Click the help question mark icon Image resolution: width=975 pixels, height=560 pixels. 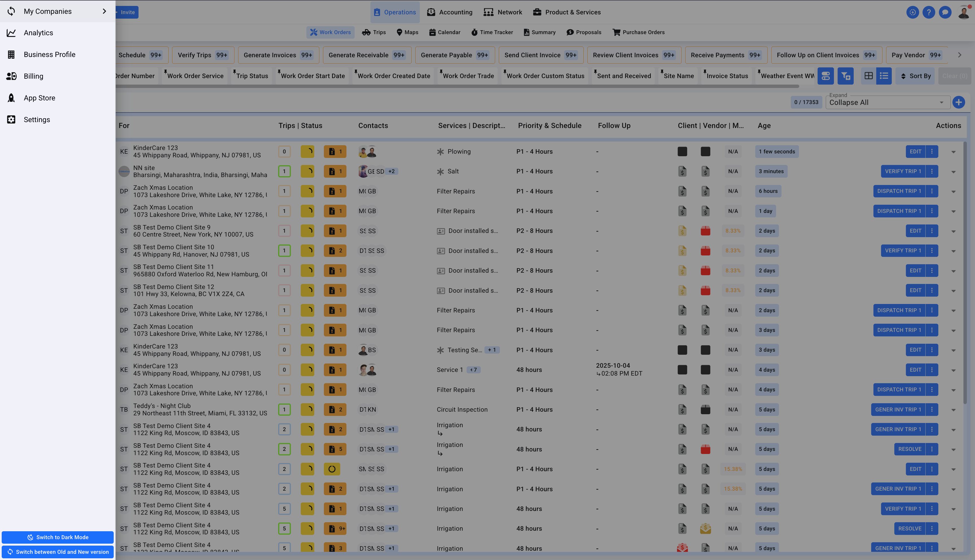pos(928,12)
